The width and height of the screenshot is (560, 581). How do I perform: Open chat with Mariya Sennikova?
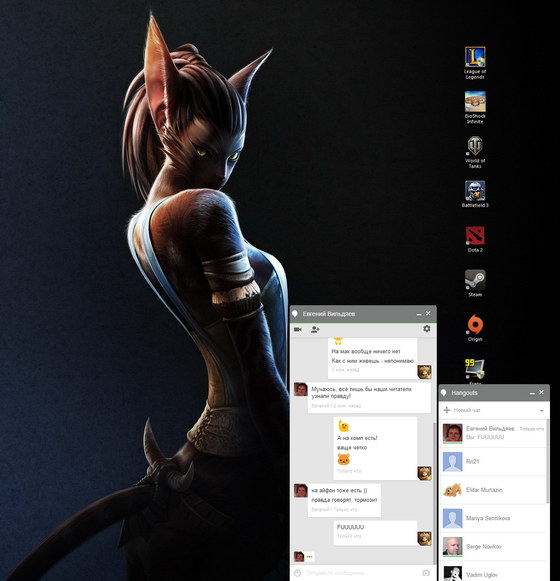493,518
